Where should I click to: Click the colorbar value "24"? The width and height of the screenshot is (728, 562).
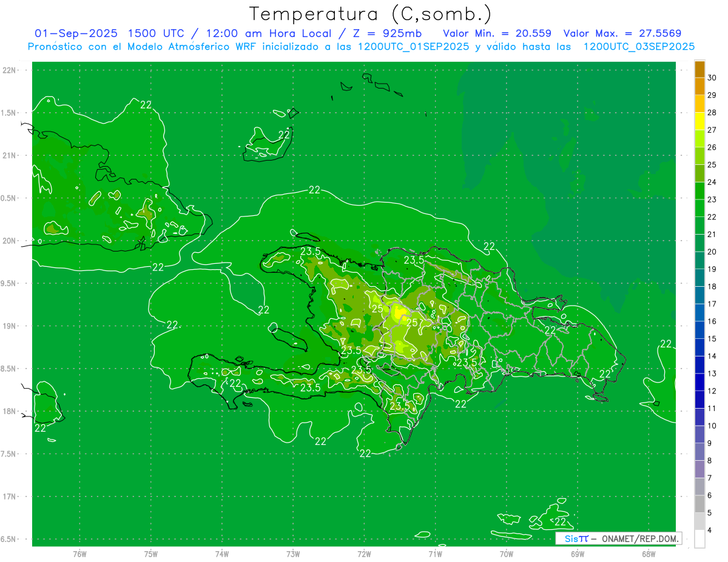(712, 182)
